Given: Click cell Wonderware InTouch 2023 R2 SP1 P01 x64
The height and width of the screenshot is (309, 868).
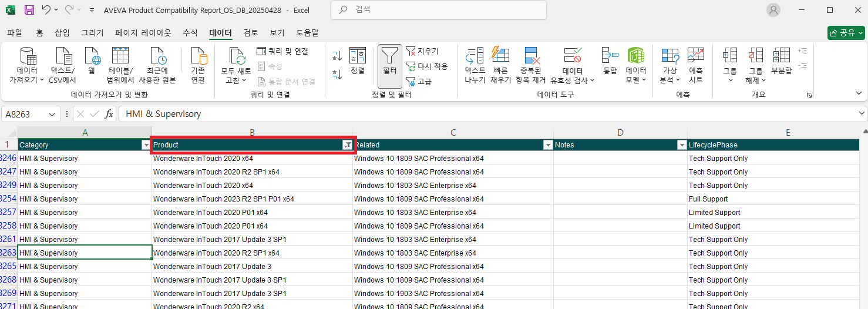Looking at the screenshot, I should [x=253, y=199].
